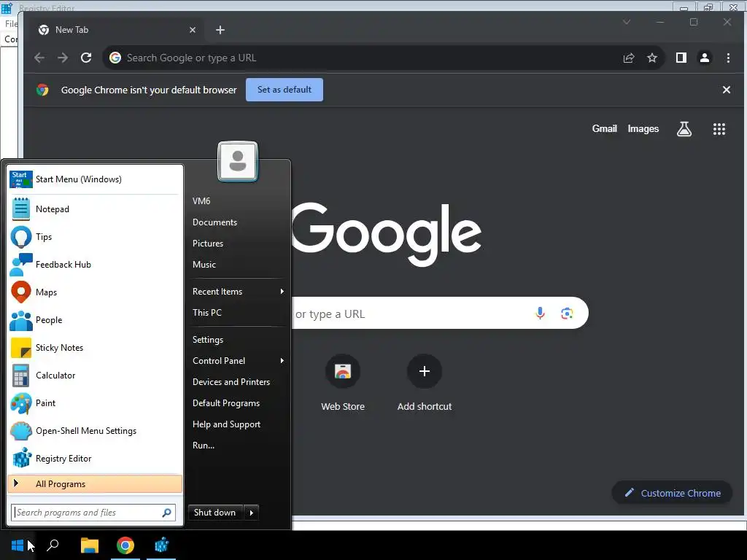Open the People app

[x=96, y=319]
